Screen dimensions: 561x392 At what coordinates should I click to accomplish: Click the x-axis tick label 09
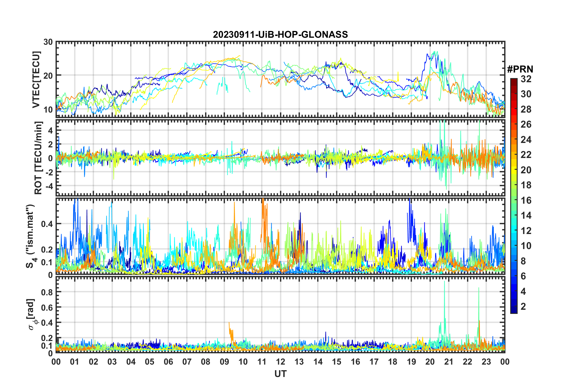[224, 362]
